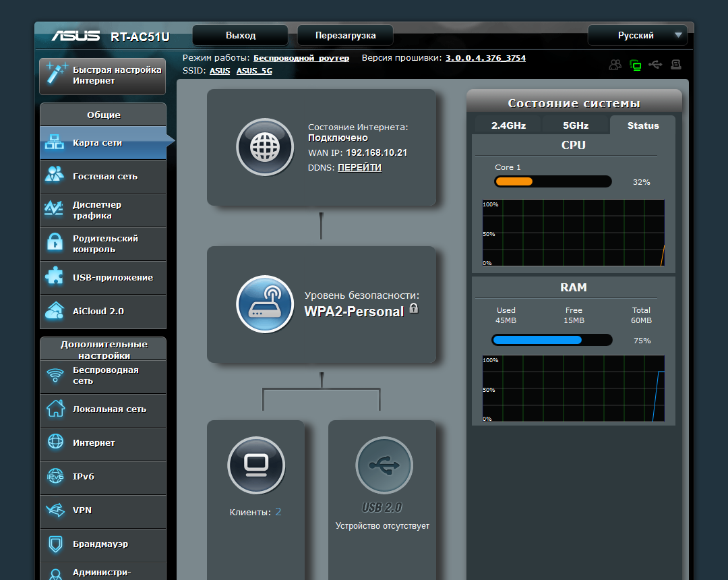Open the VPN menu item
This screenshot has width=728, height=580.
[103, 512]
